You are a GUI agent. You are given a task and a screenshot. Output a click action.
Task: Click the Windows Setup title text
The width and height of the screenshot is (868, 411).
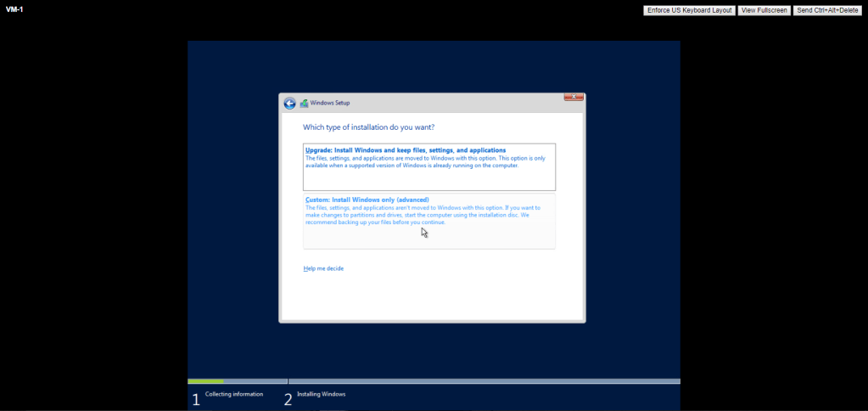tap(330, 103)
